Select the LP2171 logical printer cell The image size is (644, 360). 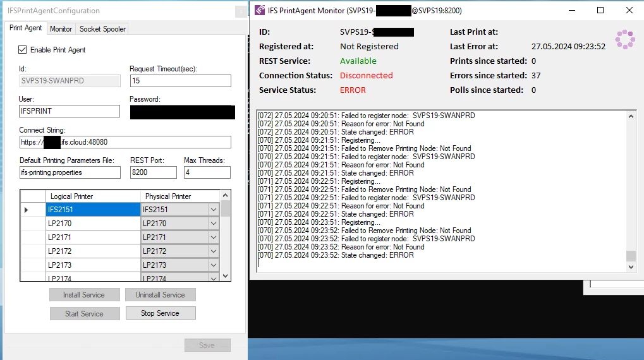point(94,237)
